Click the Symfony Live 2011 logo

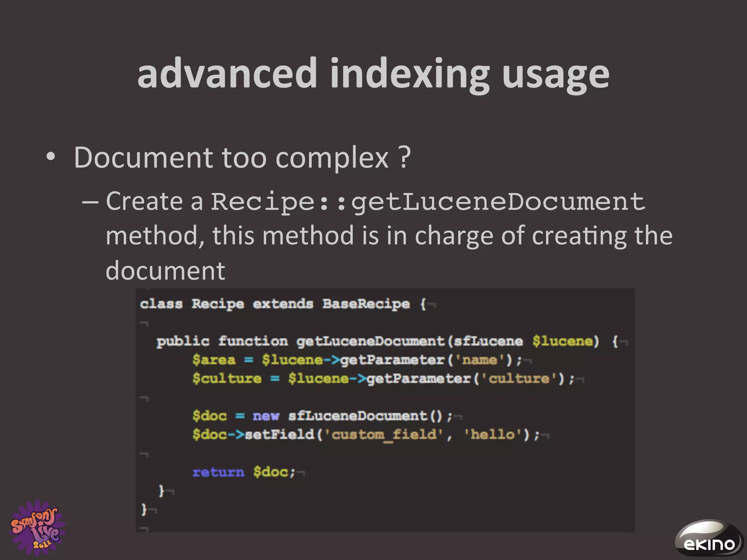(x=37, y=528)
